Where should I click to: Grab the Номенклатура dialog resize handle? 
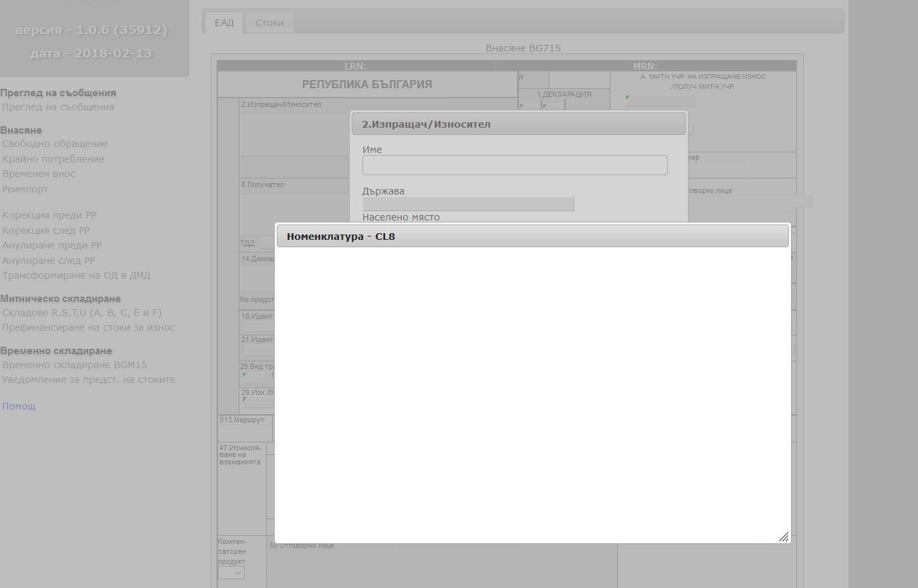(x=783, y=537)
